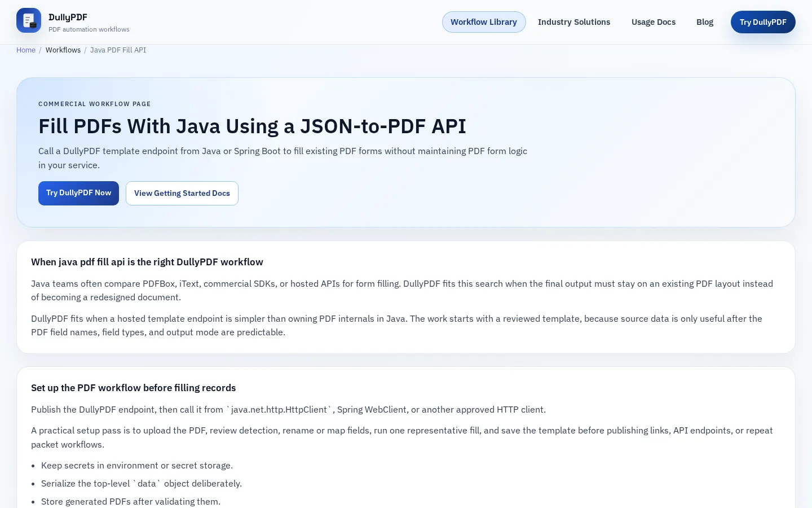The width and height of the screenshot is (812, 508).
Task: Click the DullyPDF logo icon
Action: point(29,20)
